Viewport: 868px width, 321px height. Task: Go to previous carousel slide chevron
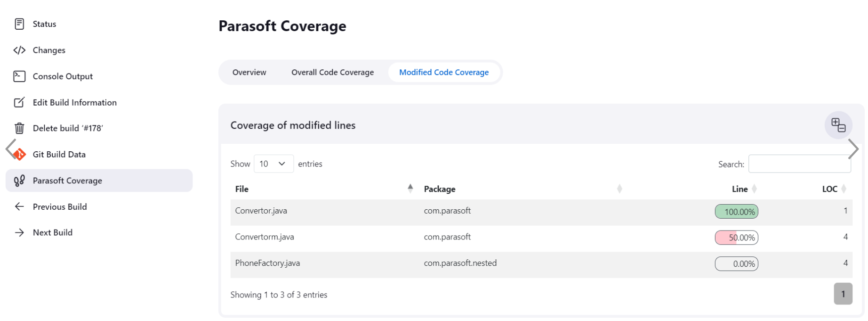click(x=11, y=149)
